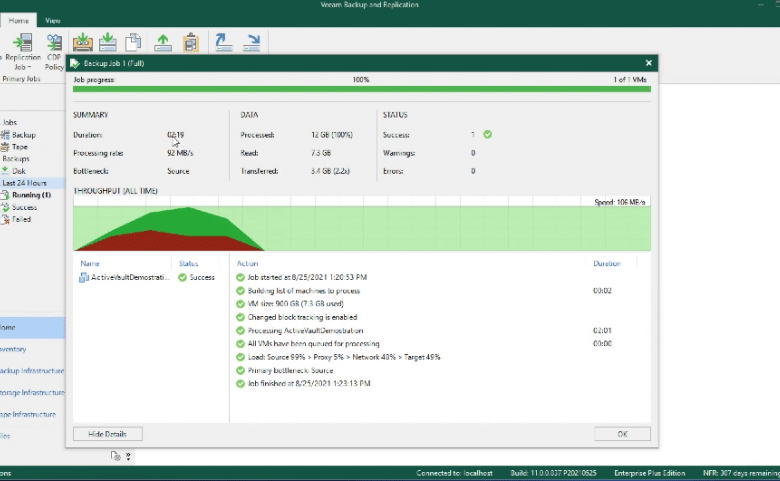The height and width of the screenshot is (481, 780).
Task: Click checkmark beside 'Job finished at 8/25/2021'
Action: point(240,384)
